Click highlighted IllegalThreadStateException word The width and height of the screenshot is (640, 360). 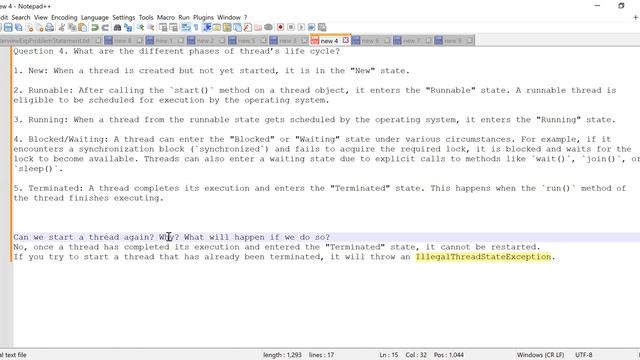[483, 257]
